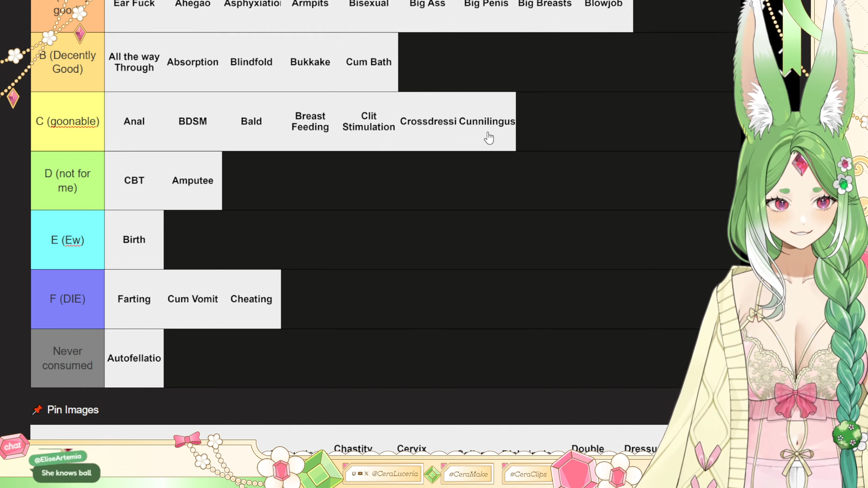The image size is (868, 488).
Task: Click the social icons before @CeraLuceria
Action: tap(360, 474)
